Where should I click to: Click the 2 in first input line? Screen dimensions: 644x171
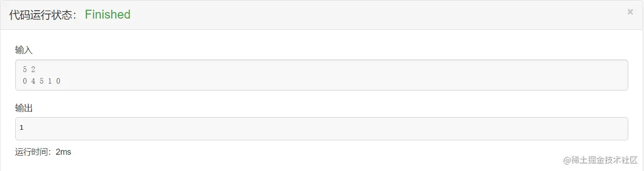click(33, 70)
